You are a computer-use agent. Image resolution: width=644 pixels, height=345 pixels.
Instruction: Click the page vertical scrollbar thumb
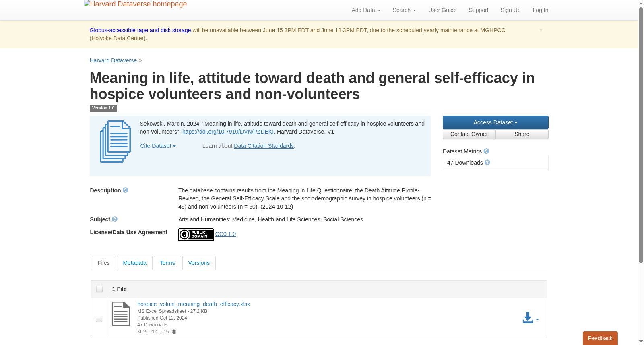641,135
